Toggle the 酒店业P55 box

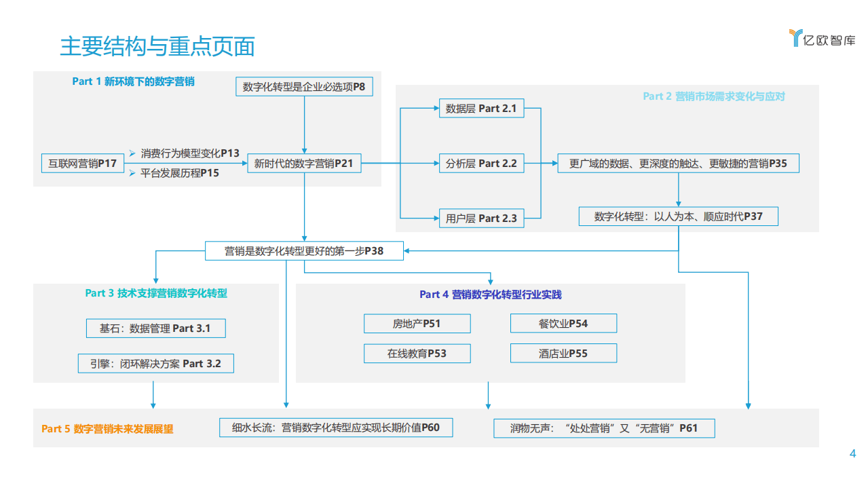pyautogui.click(x=563, y=353)
